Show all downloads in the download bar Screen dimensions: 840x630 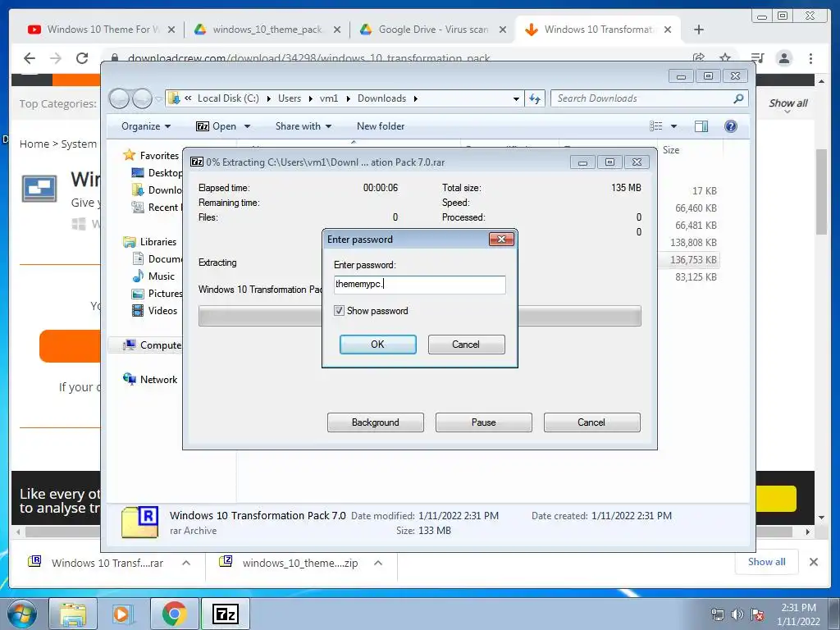pos(767,561)
